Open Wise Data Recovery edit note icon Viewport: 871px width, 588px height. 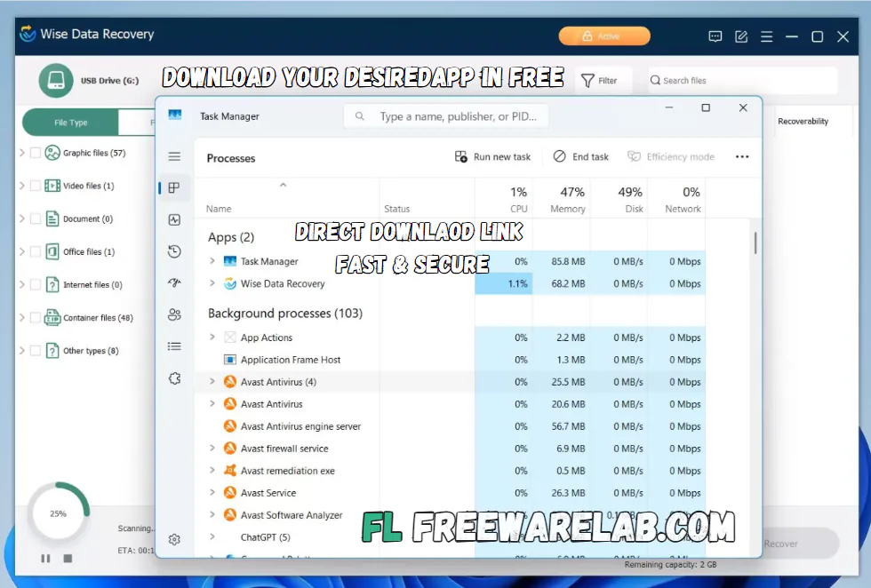[x=741, y=36]
